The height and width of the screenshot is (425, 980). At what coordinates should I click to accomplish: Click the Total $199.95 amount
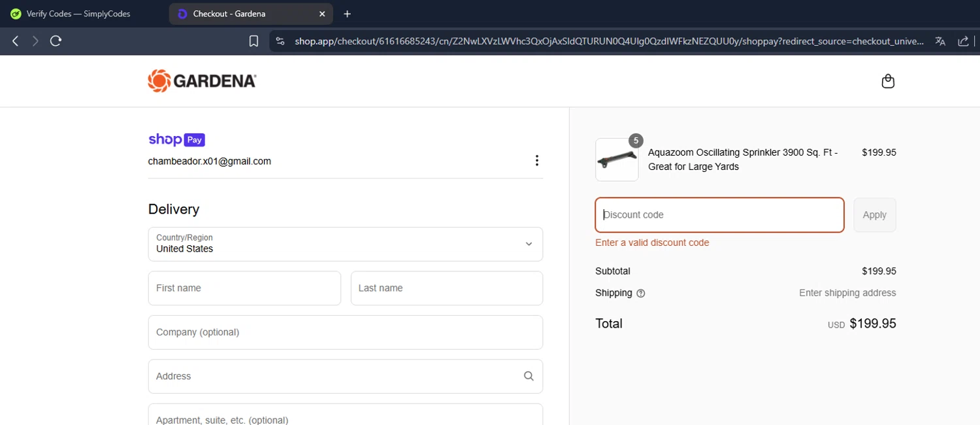coord(873,324)
